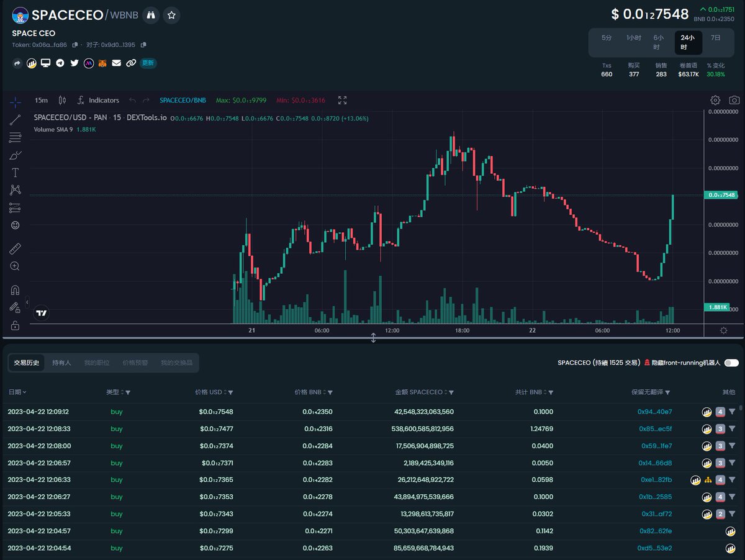Add SPACECEO to favorites with star icon

tap(172, 15)
